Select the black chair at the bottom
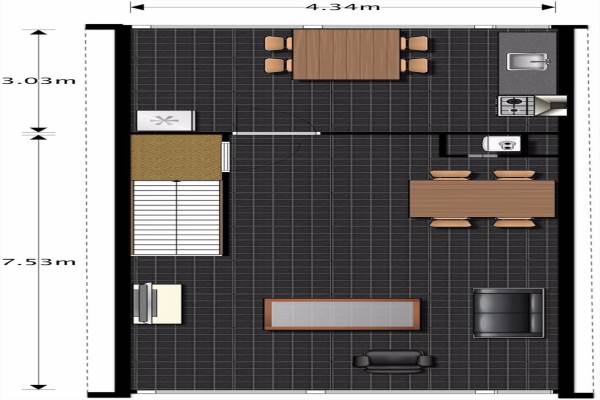This screenshot has width=600, height=400. pyautogui.click(x=394, y=360)
